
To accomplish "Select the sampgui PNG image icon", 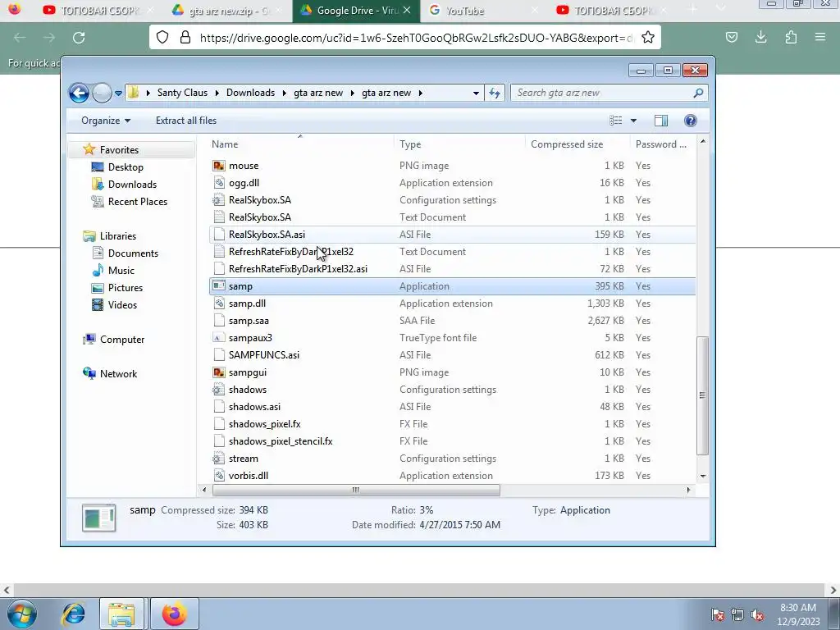I will click(x=218, y=372).
